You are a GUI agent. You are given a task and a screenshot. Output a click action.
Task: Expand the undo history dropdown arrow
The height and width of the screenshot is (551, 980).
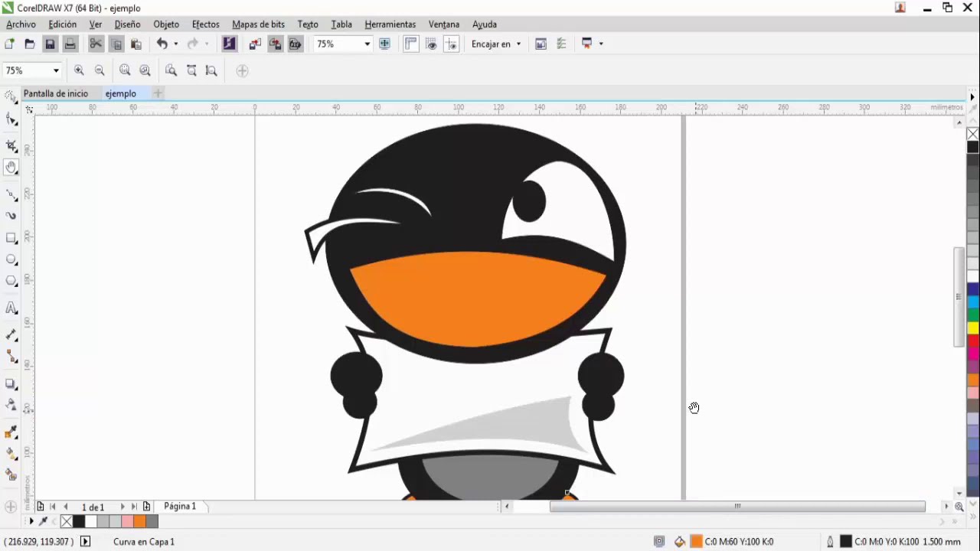pyautogui.click(x=175, y=44)
